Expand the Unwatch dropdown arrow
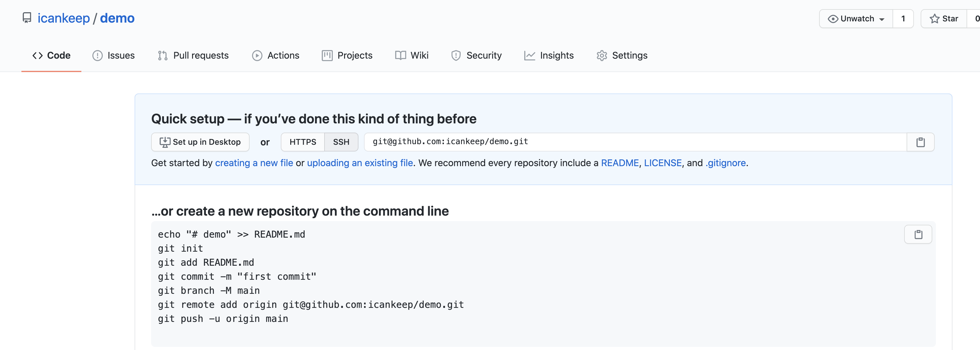Screen dimensions: 980x350 (882, 19)
